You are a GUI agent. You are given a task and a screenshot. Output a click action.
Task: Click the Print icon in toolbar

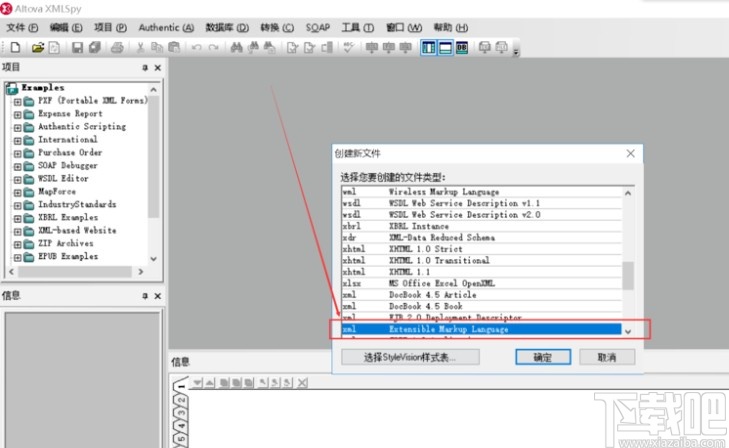coord(117,47)
